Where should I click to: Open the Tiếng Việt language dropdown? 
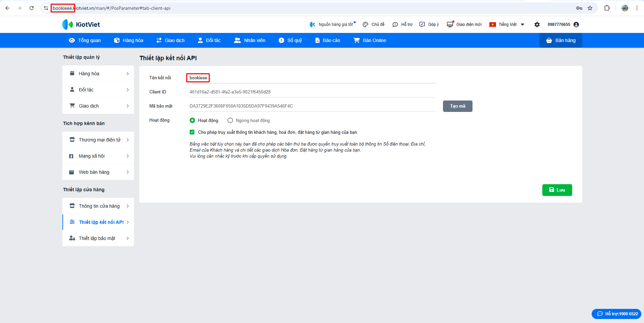507,25
